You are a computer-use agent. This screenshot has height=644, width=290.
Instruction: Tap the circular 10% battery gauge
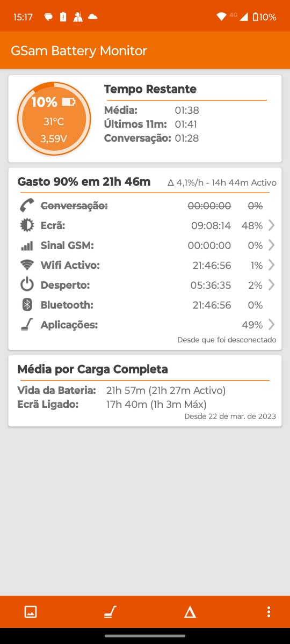54,119
